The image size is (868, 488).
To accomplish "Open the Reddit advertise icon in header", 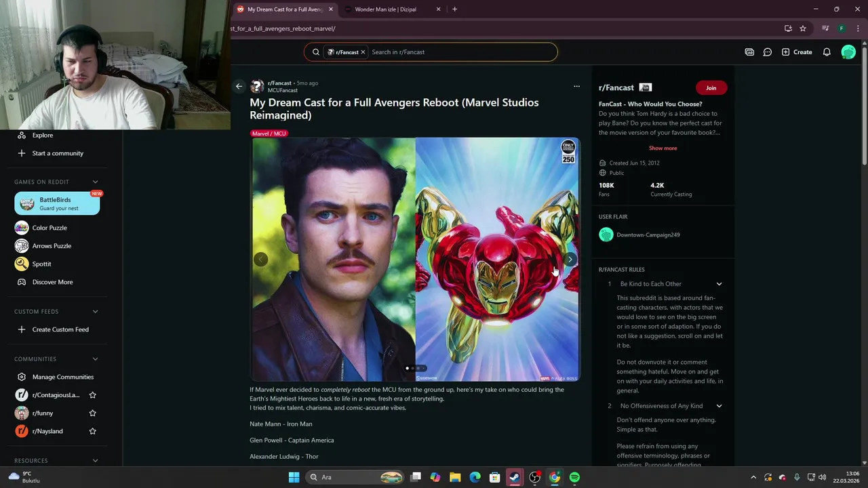I will pos(749,52).
